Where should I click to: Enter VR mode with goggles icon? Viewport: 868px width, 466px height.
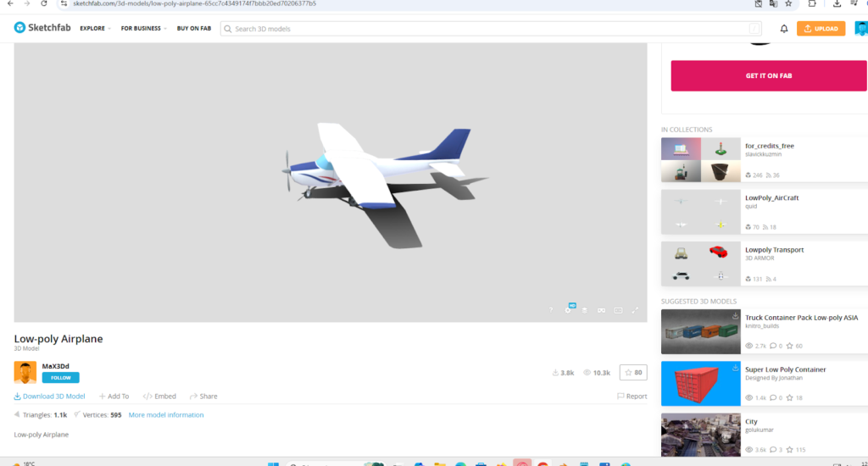pyautogui.click(x=601, y=310)
